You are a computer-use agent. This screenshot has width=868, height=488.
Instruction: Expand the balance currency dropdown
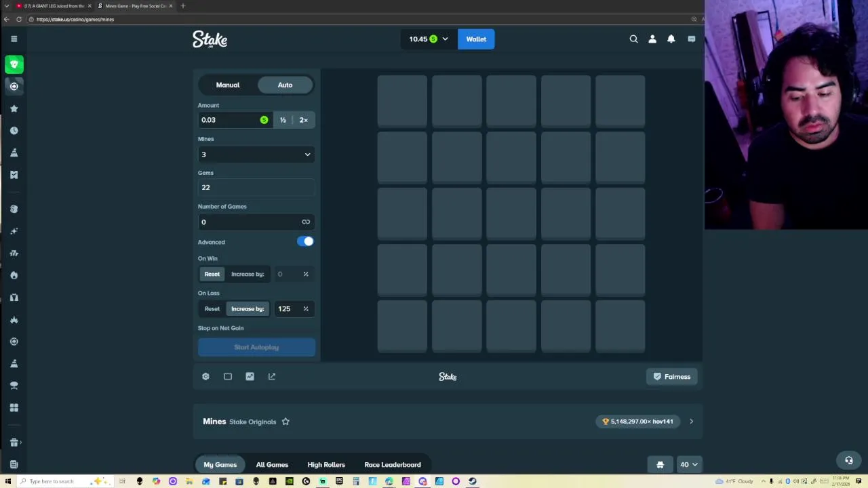point(445,39)
